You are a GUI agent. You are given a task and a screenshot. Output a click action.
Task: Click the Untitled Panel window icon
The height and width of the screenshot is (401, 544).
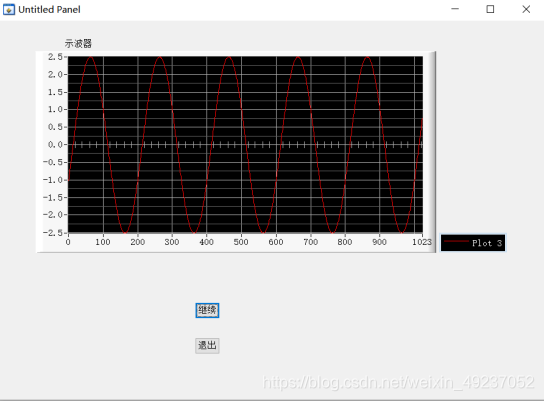[9, 9]
